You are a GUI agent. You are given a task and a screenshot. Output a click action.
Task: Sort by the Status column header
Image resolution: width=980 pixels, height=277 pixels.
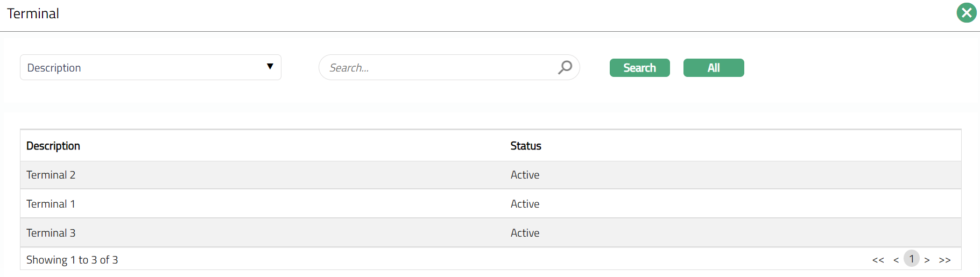pyautogui.click(x=526, y=146)
